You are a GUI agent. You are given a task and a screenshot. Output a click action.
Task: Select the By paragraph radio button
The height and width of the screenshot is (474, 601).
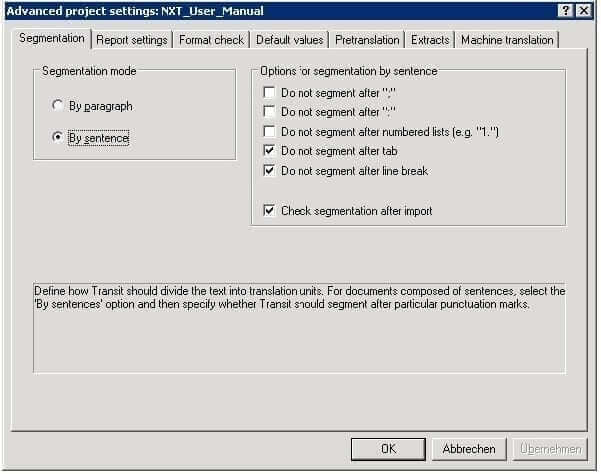click(x=58, y=105)
